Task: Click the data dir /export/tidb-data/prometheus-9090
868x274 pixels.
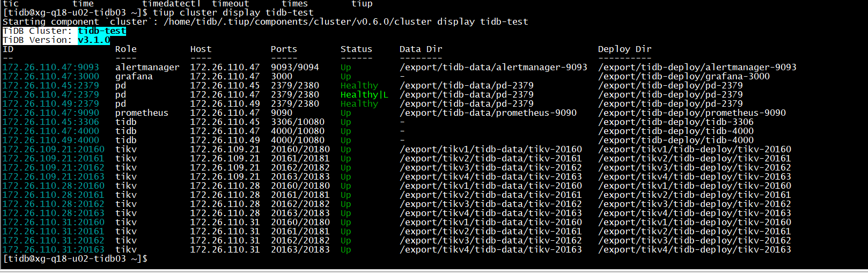Action: click(488, 113)
